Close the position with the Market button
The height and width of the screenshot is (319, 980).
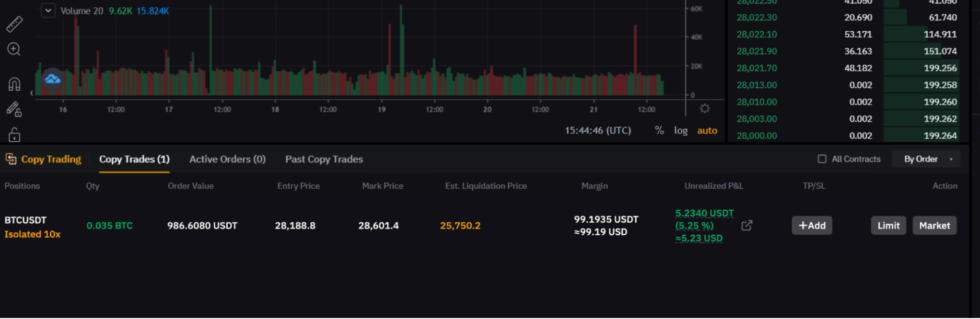pyautogui.click(x=934, y=226)
